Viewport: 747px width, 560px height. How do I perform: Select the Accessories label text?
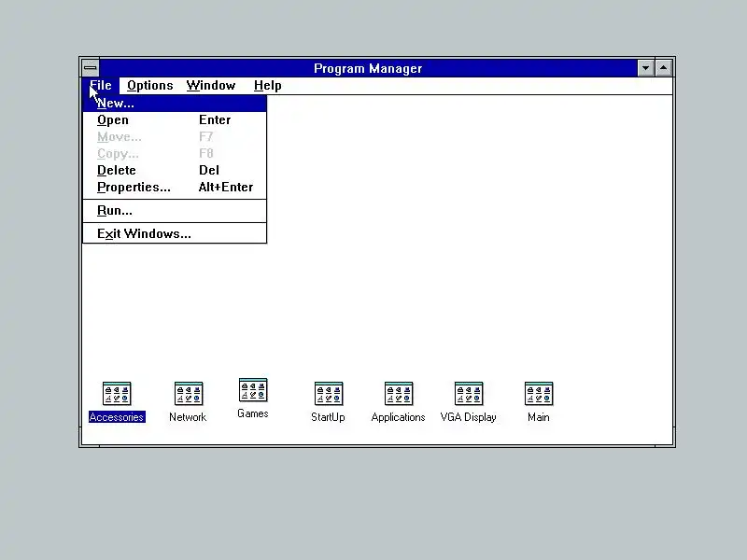[117, 417]
